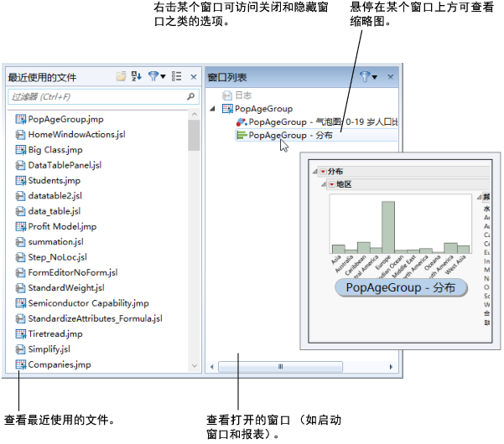
Task: Open the recent files filter dropdown
Action: tap(157, 76)
